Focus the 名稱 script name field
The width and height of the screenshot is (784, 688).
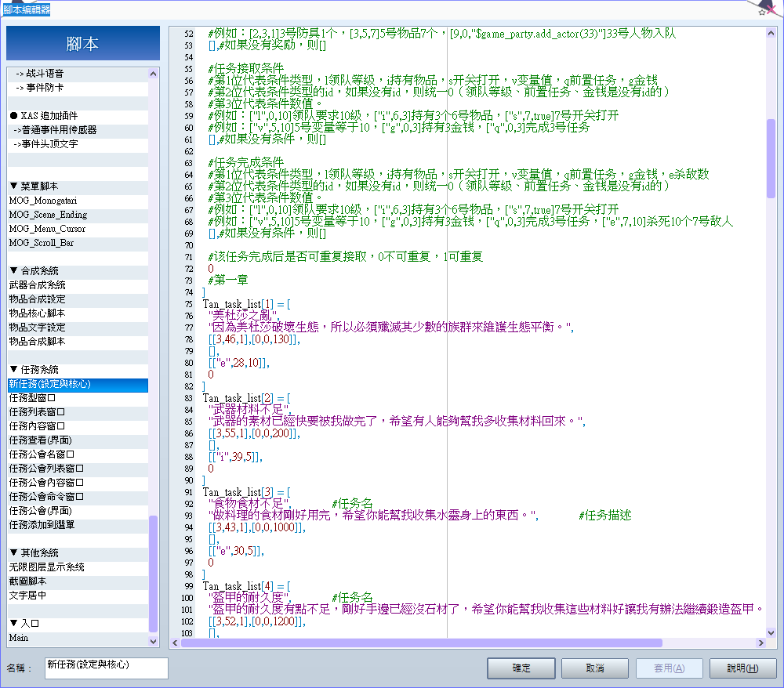[x=107, y=668]
